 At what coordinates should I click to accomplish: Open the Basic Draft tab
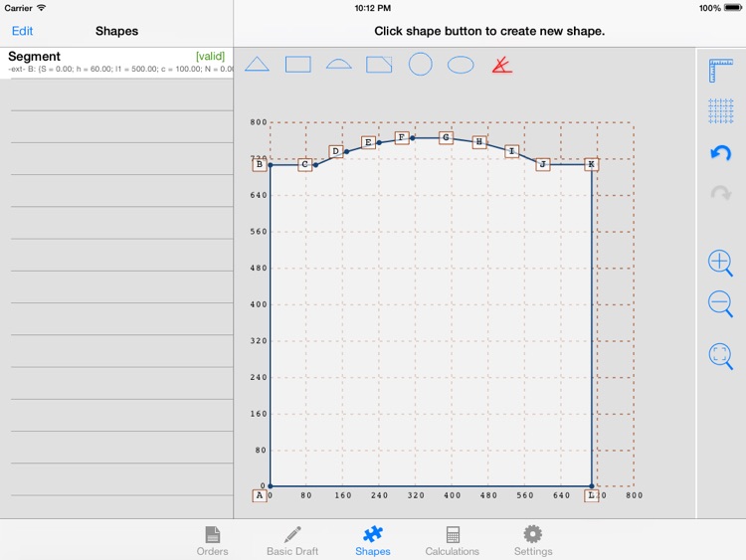click(292, 541)
